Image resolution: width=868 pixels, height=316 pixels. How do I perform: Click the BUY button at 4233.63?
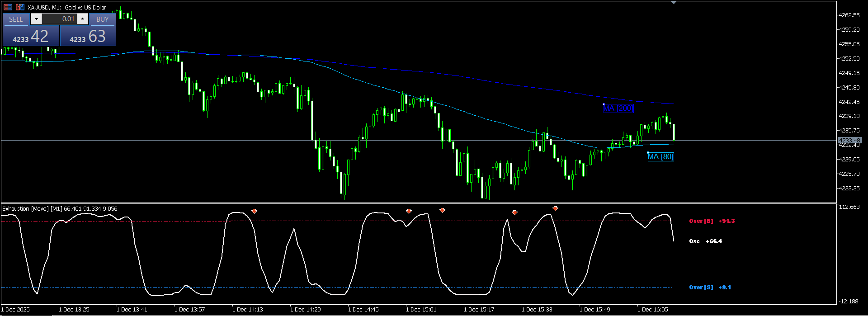(x=88, y=30)
